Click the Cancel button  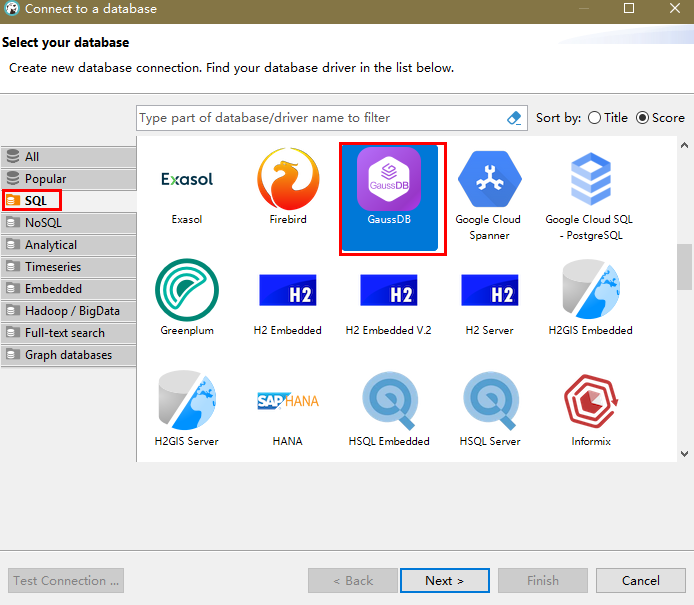click(640, 580)
